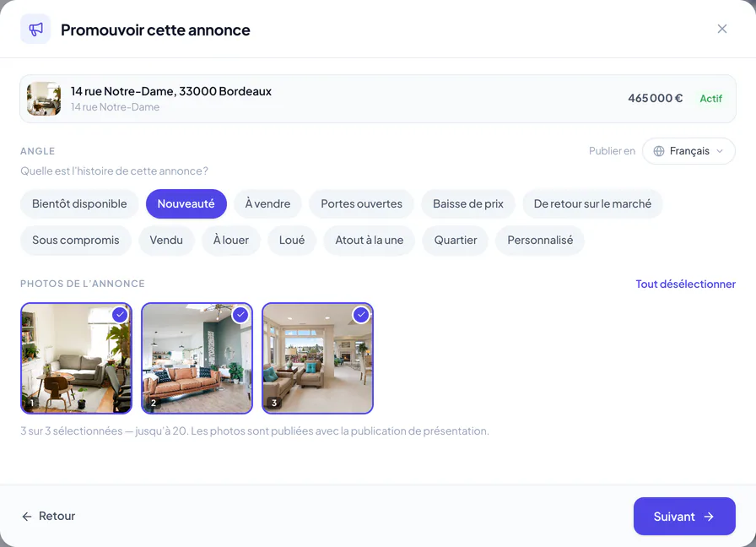Click the ANGLE section heading

click(x=38, y=151)
